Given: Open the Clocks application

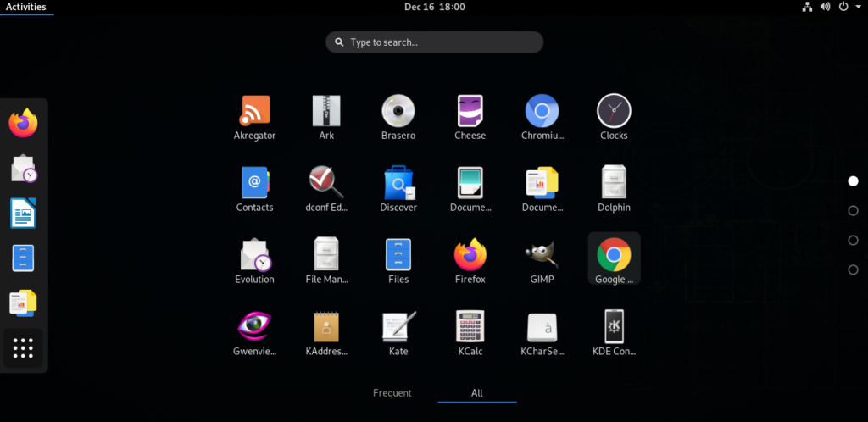Looking at the screenshot, I should (614, 118).
